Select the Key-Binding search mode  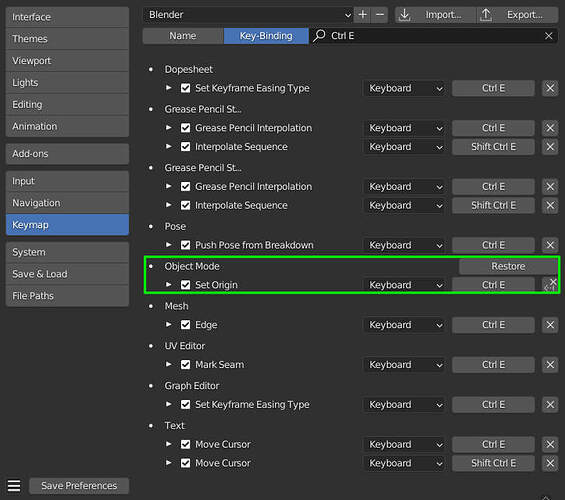point(266,36)
